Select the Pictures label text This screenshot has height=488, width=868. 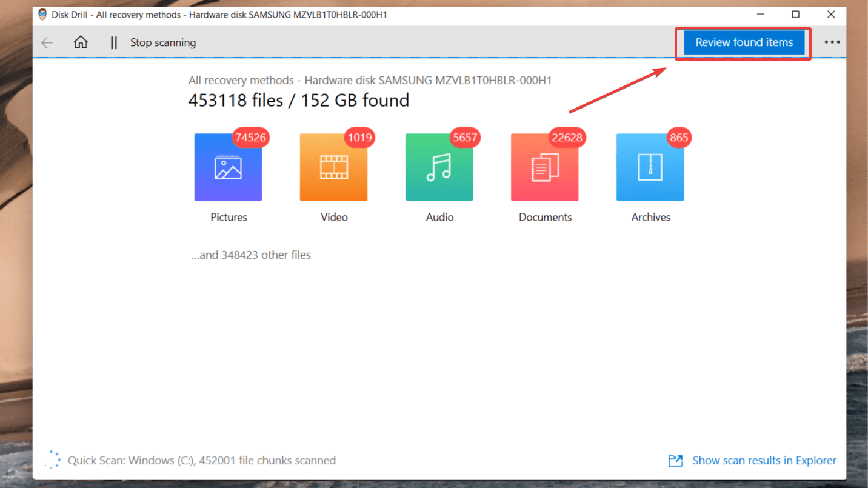coord(229,217)
